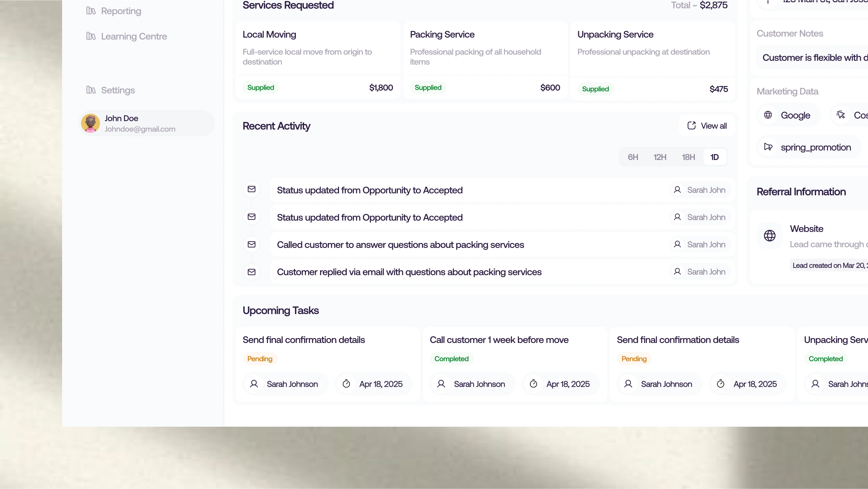Click the Website referral source title
Image resolution: width=868 pixels, height=489 pixels.
(807, 229)
